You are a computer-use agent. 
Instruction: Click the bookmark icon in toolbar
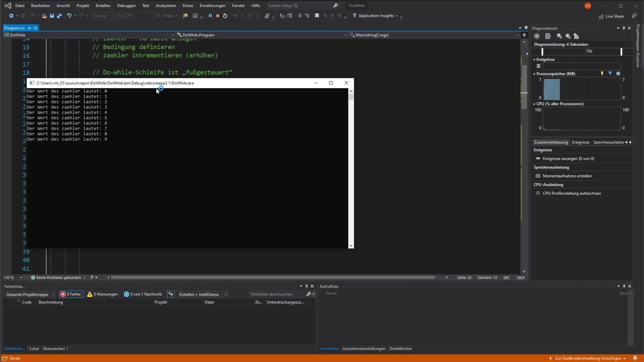click(317, 16)
